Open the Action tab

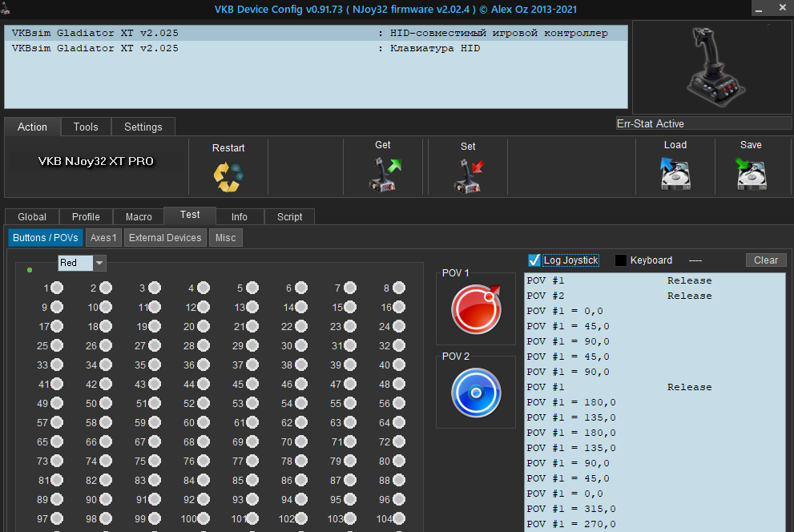coord(32,127)
